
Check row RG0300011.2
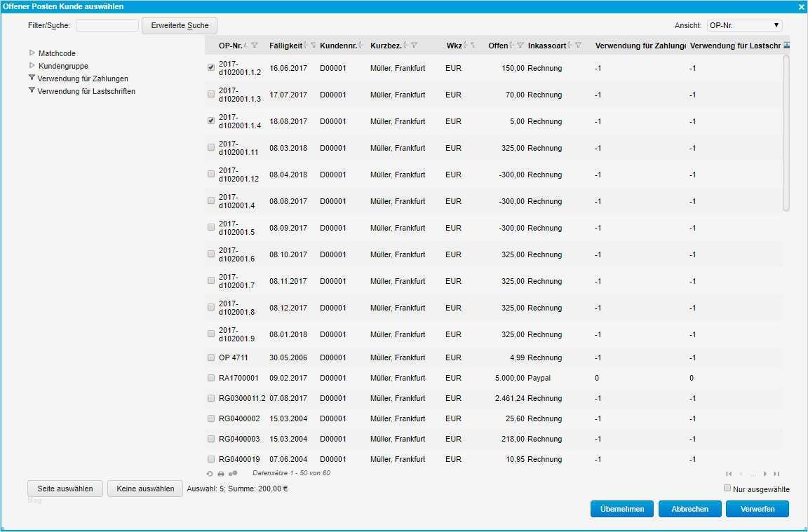tap(210, 398)
